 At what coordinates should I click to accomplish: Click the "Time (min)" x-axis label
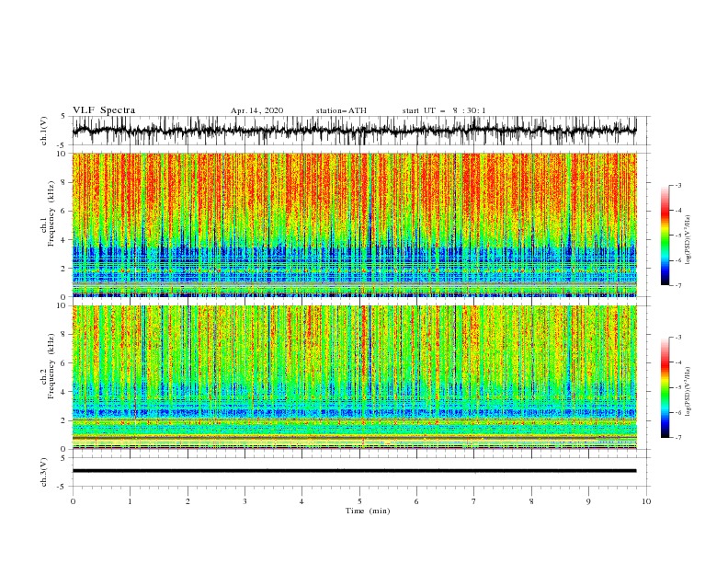coord(368,511)
